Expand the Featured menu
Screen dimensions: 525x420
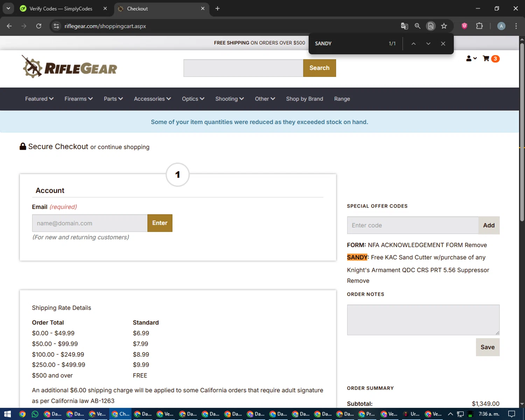click(39, 99)
